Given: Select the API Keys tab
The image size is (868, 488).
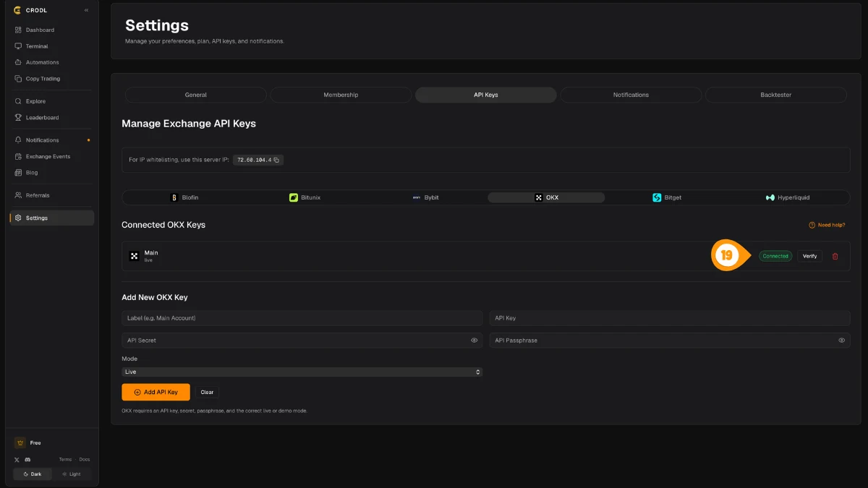Looking at the screenshot, I should [486, 95].
